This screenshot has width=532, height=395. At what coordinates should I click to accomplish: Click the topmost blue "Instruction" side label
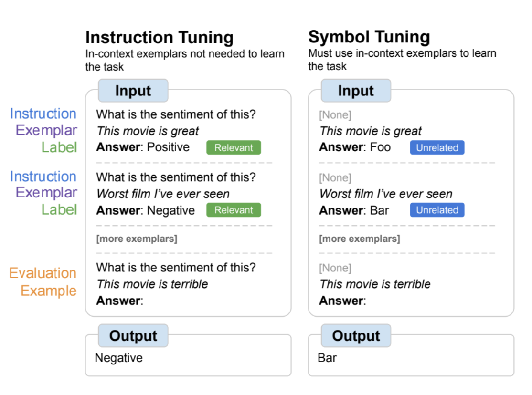point(43,114)
